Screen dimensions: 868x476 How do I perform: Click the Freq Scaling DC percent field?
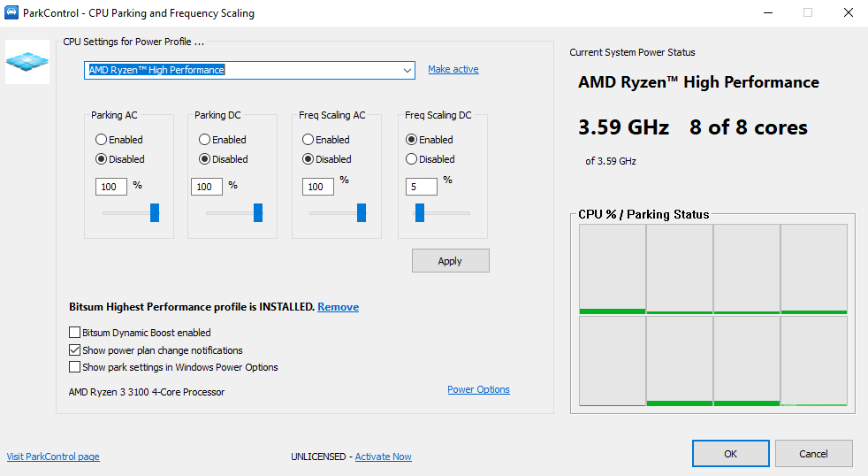click(422, 187)
